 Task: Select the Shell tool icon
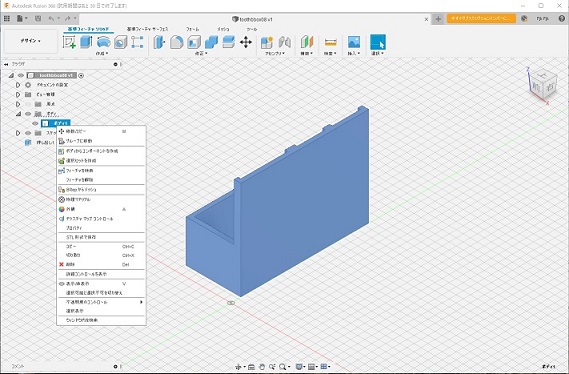point(194,42)
